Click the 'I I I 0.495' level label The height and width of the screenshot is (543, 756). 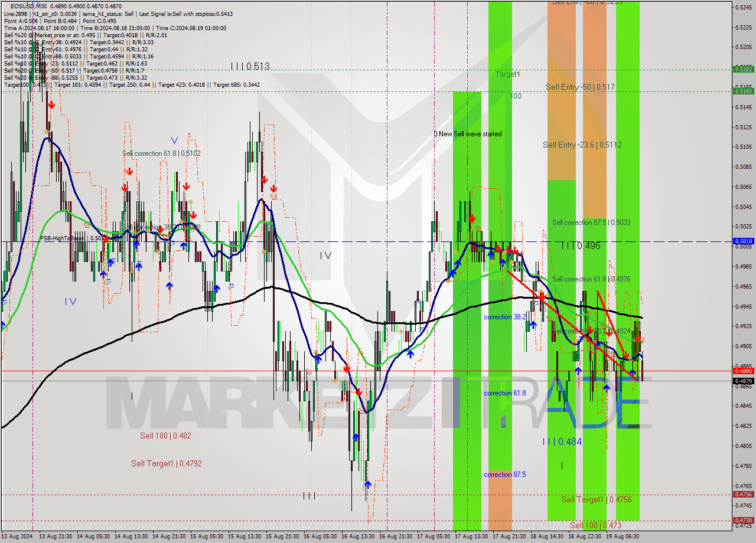pos(581,246)
